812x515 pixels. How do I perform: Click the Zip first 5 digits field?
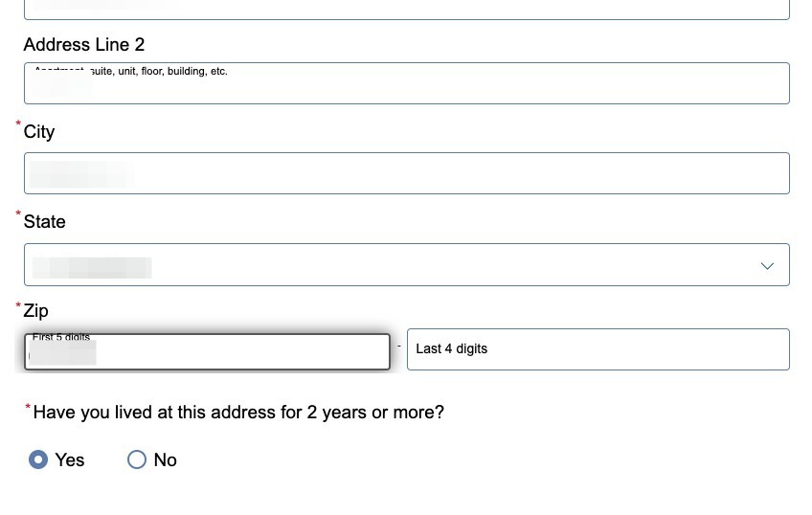coord(207,352)
